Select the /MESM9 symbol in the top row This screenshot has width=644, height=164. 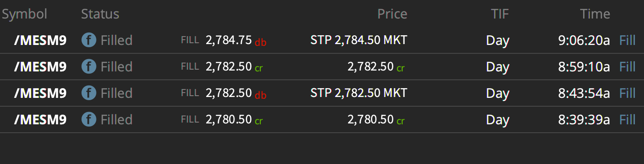40,41
